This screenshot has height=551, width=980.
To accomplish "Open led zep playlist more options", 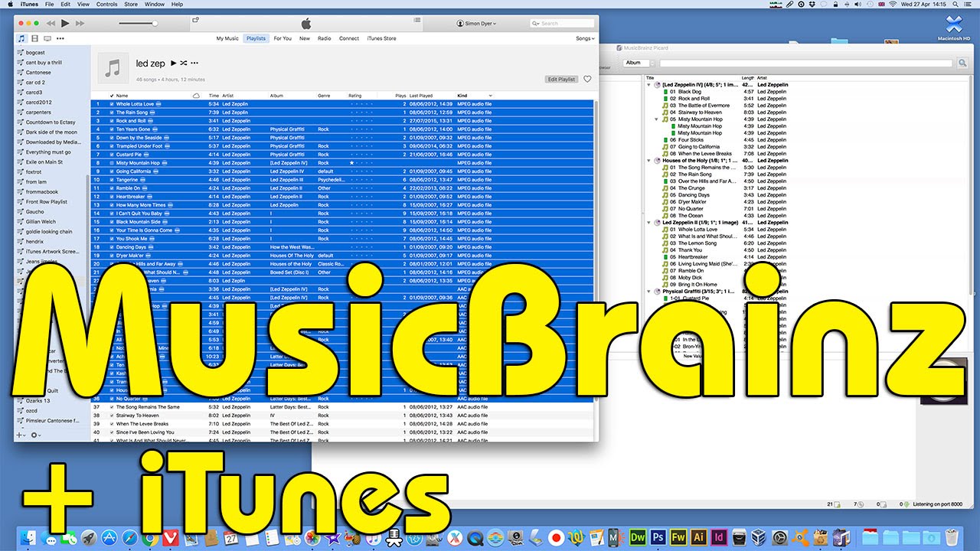I will point(194,63).
